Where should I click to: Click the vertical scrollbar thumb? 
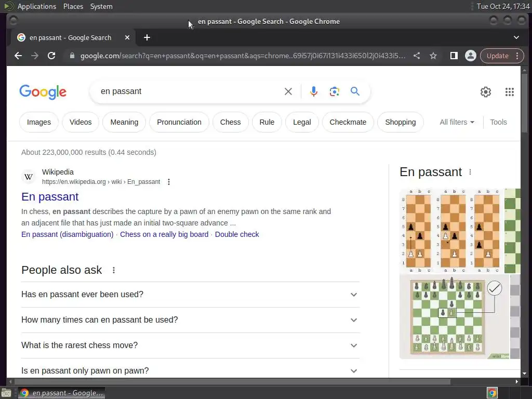pyautogui.click(x=525, y=103)
